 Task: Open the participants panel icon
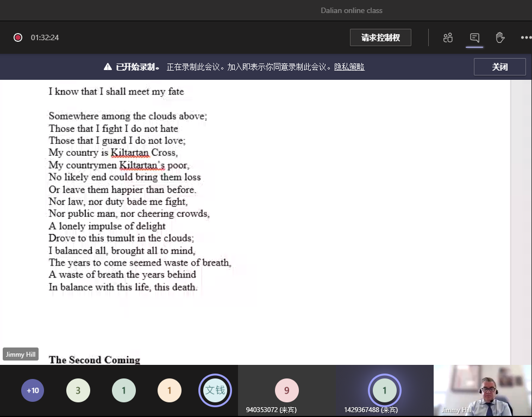click(448, 37)
